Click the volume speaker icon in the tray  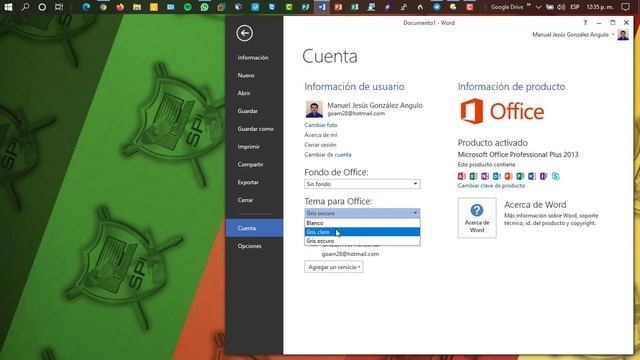point(561,7)
